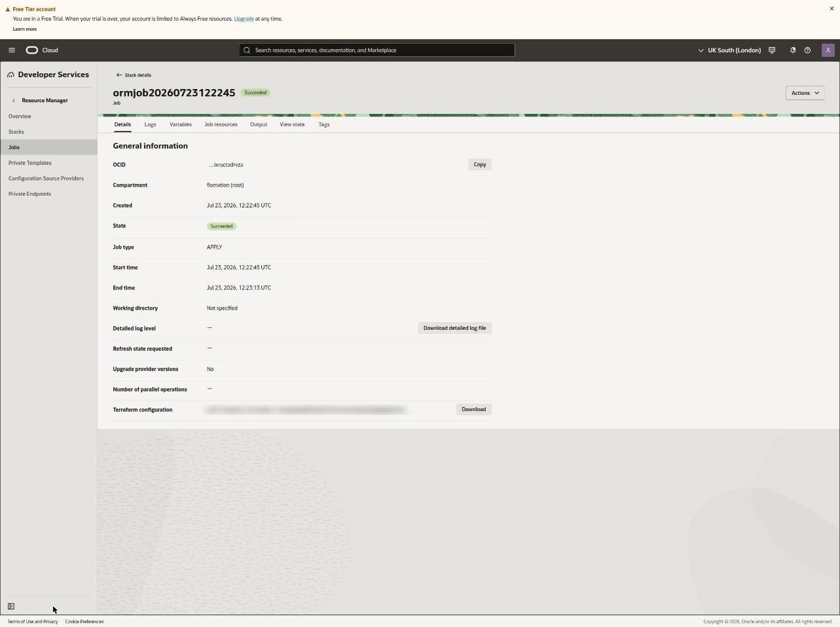Click the OCID value ending ixructadrvza
840x627 pixels.
pyautogui.click(x=226, y=165)
